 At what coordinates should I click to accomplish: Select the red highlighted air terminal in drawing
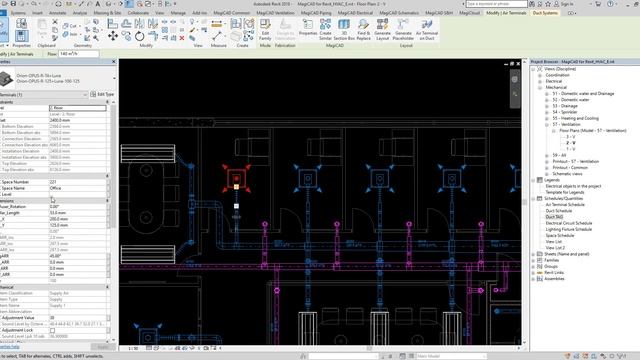236,179
